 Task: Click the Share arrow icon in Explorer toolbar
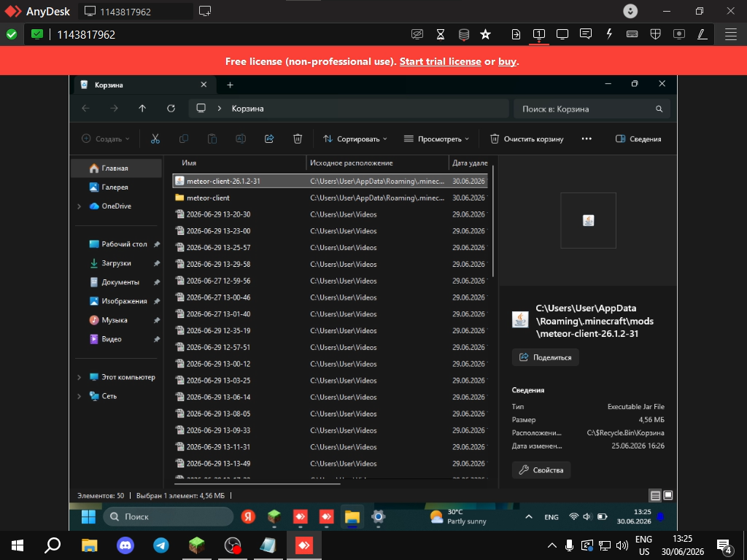point(269,139)
